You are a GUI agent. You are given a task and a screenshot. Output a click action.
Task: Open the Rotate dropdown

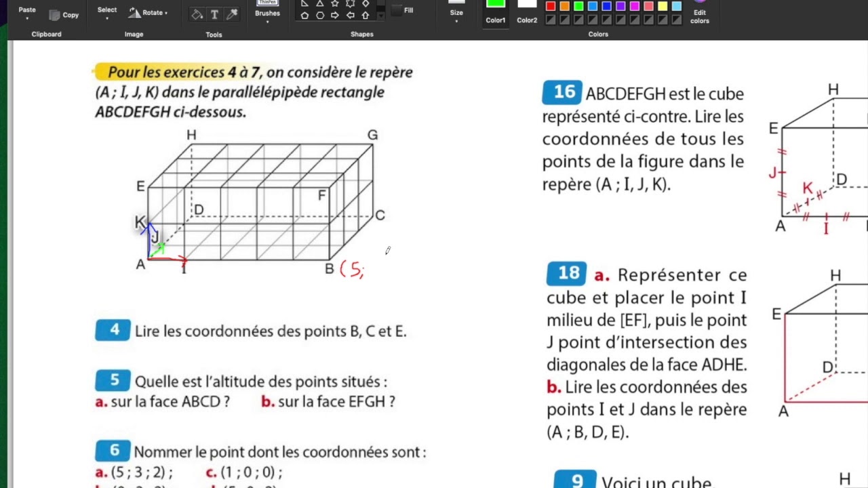(x=149, y=13)
